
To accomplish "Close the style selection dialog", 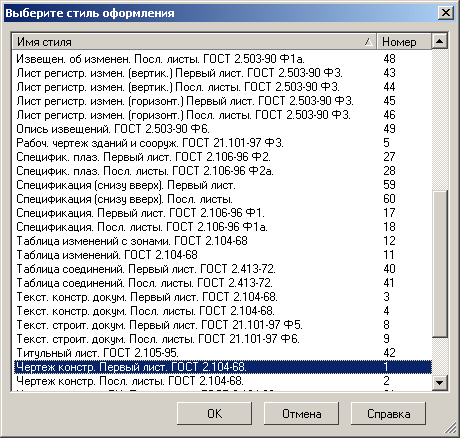I will click(x=445, y=13).
